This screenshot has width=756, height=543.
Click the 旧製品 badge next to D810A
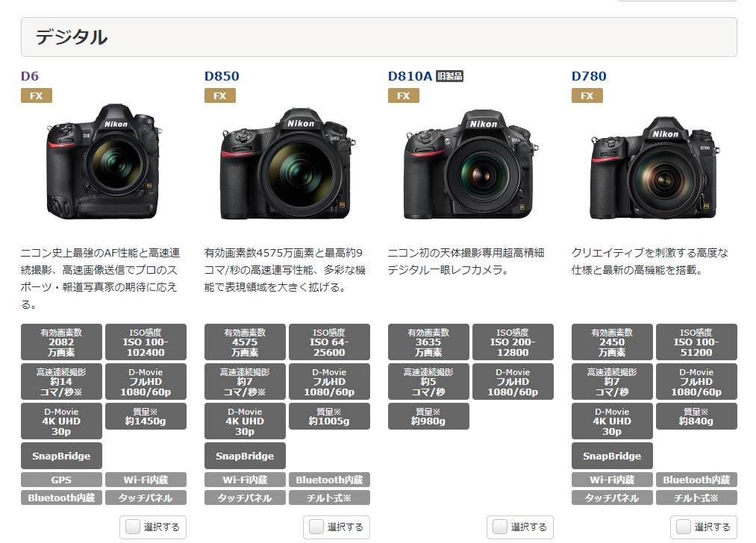449,76
